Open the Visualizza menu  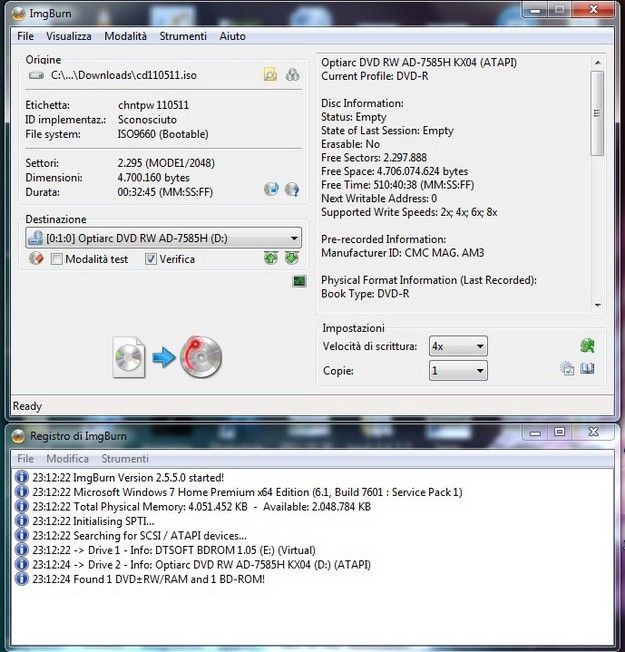point(69,36)
